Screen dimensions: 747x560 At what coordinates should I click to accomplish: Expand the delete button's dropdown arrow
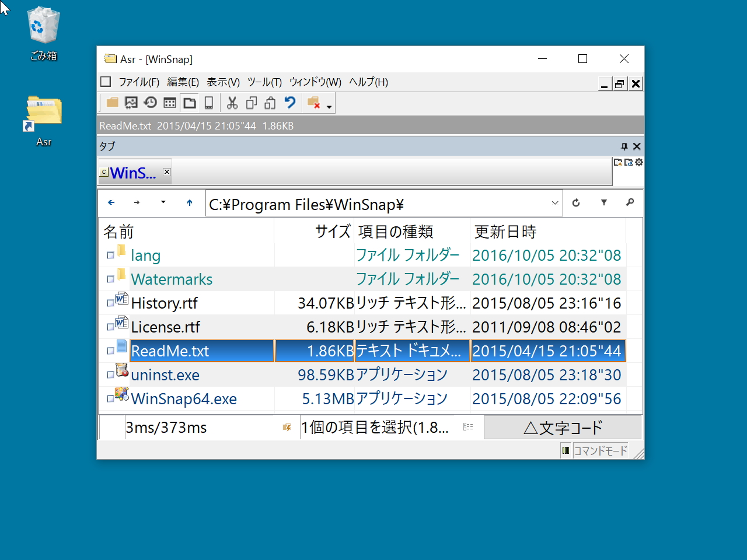[329, 106]
